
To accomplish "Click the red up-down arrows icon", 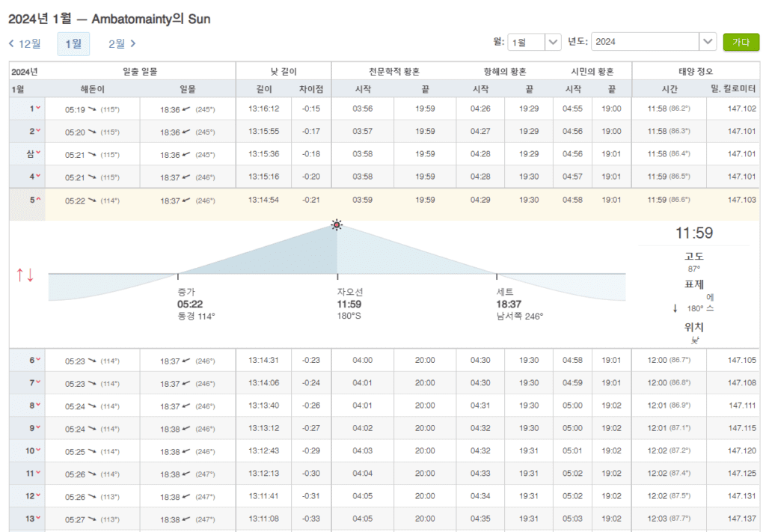I will click(x=25, y=275).
